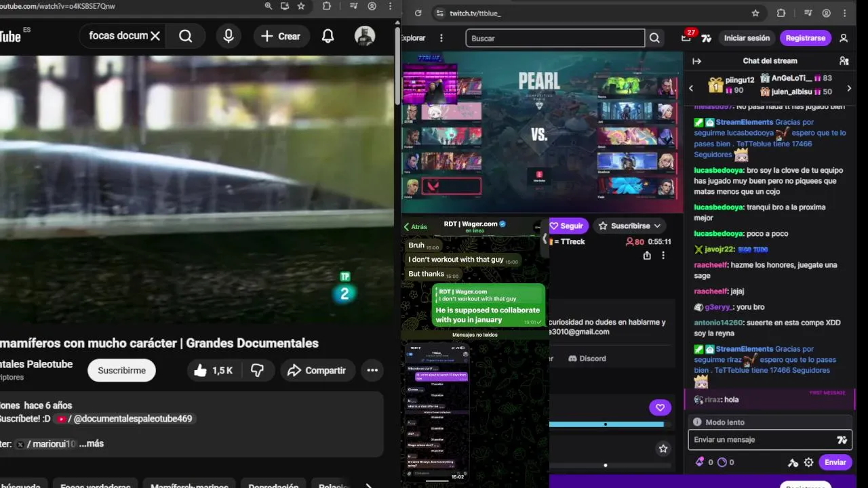
Task: Send chat message with Enviar button
Action: tap(835, 462)
